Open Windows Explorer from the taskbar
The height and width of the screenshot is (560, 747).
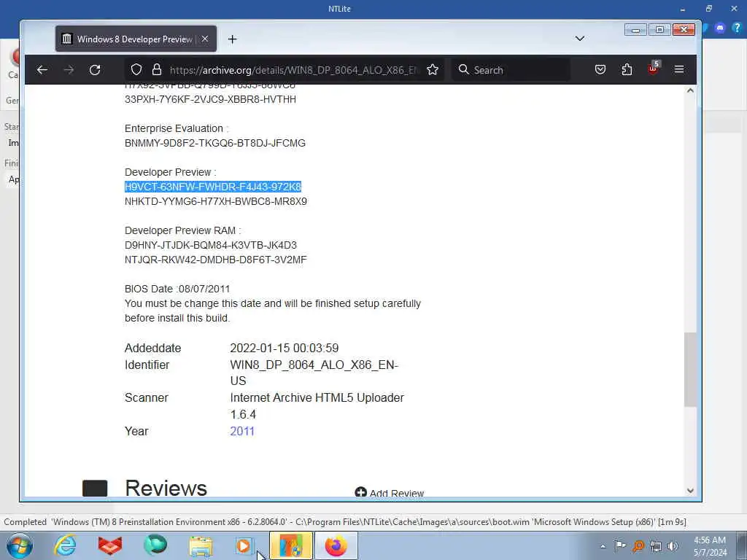201,546
